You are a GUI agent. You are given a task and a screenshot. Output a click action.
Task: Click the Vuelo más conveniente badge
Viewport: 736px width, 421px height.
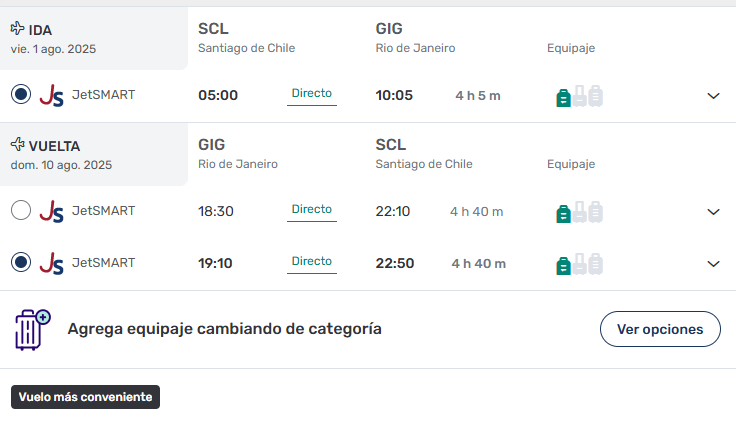coord(85,397)
